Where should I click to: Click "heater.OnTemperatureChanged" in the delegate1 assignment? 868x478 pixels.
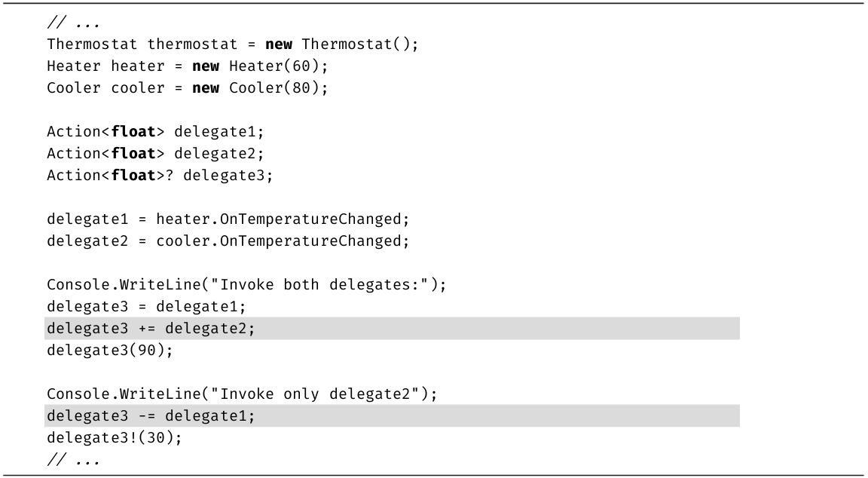(x=278, y=219)
